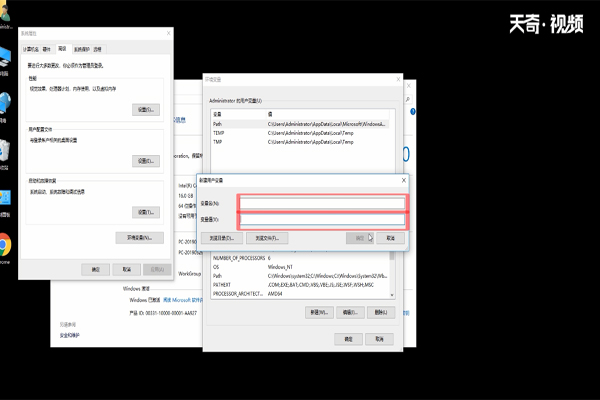600x400 pixels.
Task: Select the This PC desktop icon
Action: coord(5,56)
